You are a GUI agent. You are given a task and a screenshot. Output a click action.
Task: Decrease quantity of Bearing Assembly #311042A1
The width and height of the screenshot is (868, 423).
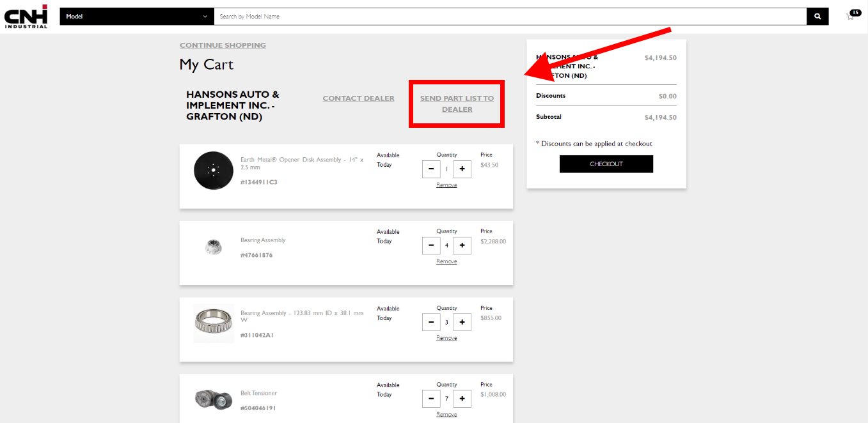431,322
